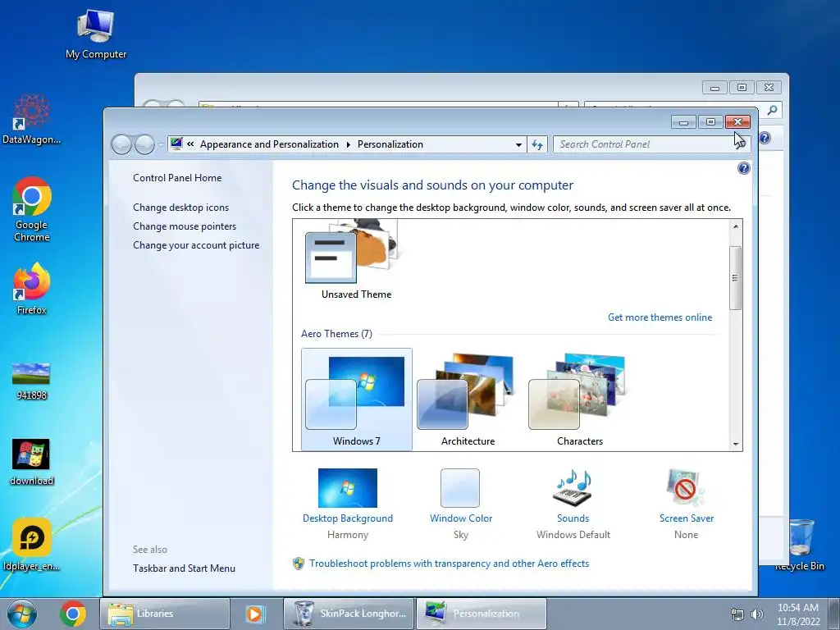Click the Personalization breadcrumb
The width and height of the screenshot is (840, 630).
tap(390, 144)
